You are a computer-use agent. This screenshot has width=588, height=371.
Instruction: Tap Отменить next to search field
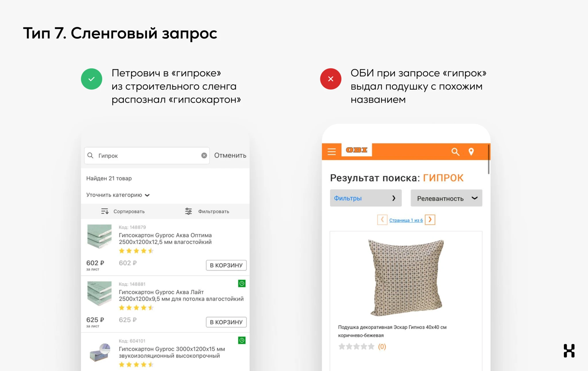point(230,155)
